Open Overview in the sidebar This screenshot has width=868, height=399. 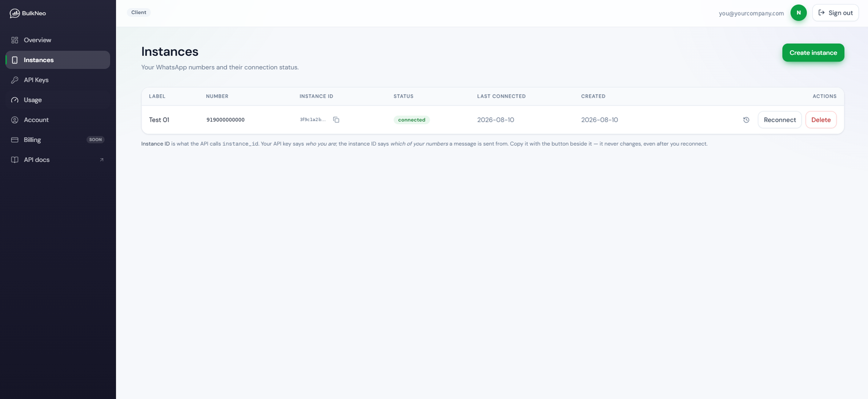[x=58, y=40]
